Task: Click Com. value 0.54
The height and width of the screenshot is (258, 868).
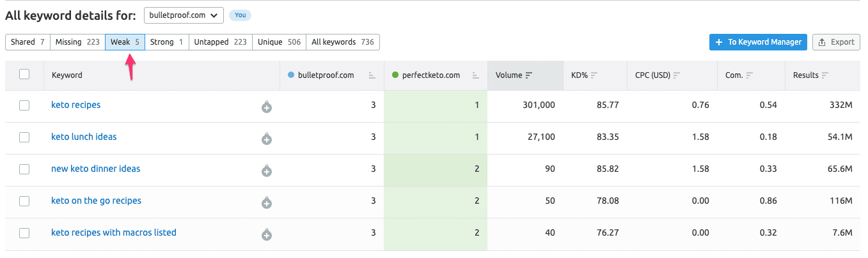Action: coord(768,105)
